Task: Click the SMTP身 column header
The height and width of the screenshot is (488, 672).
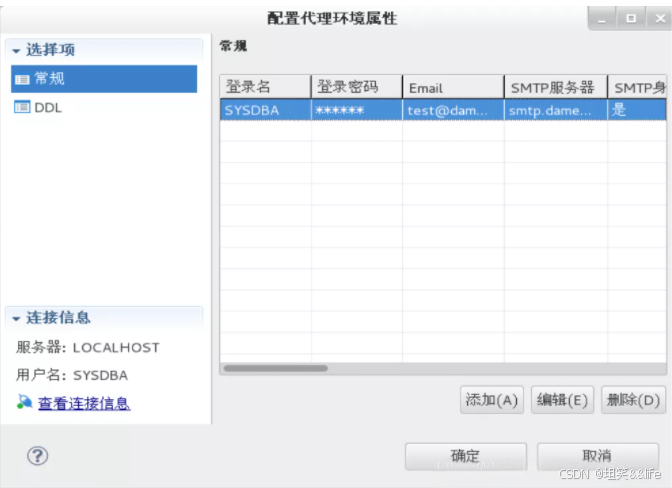Action: [x=637, y=87]
